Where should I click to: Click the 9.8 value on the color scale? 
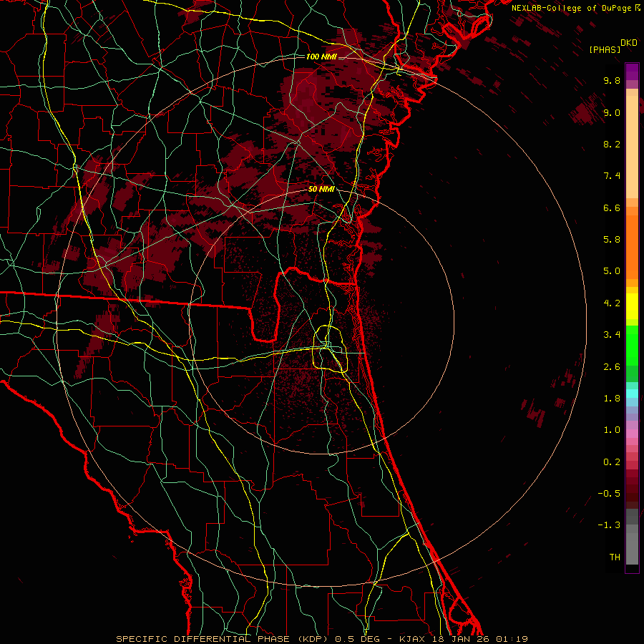(612, 80)
